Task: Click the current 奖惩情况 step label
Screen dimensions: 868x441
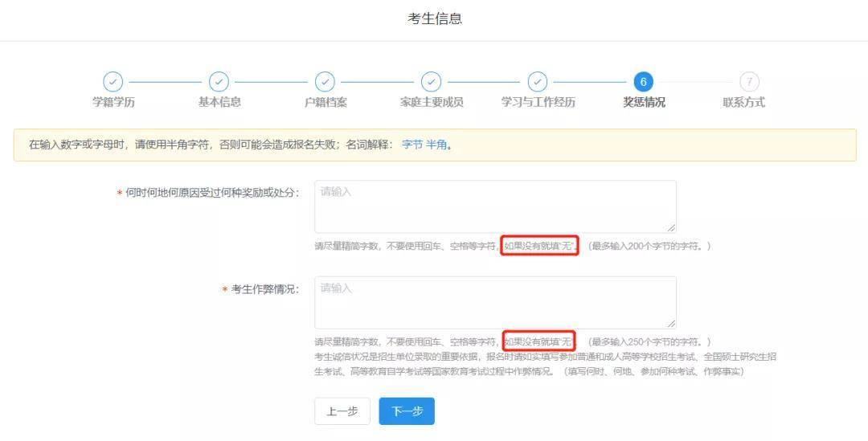Action: 644,102
